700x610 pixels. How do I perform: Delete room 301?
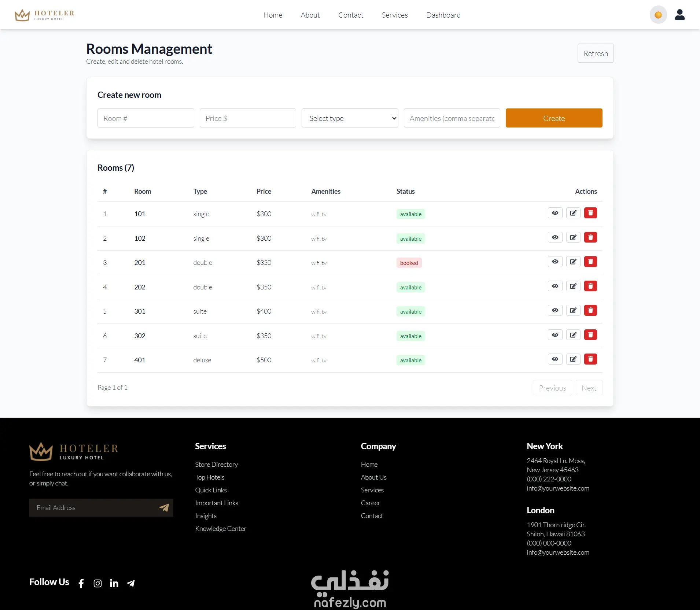coord(590,310)
